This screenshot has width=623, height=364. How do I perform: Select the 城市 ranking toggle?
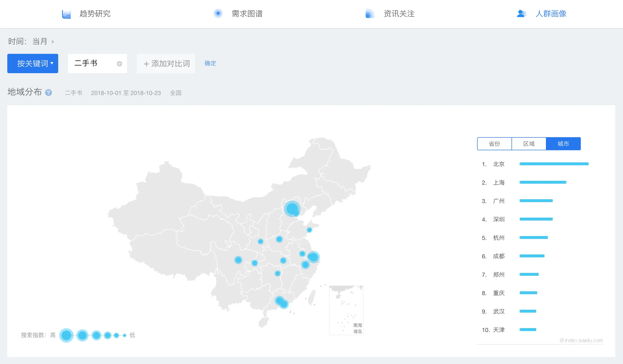point(563,144)
